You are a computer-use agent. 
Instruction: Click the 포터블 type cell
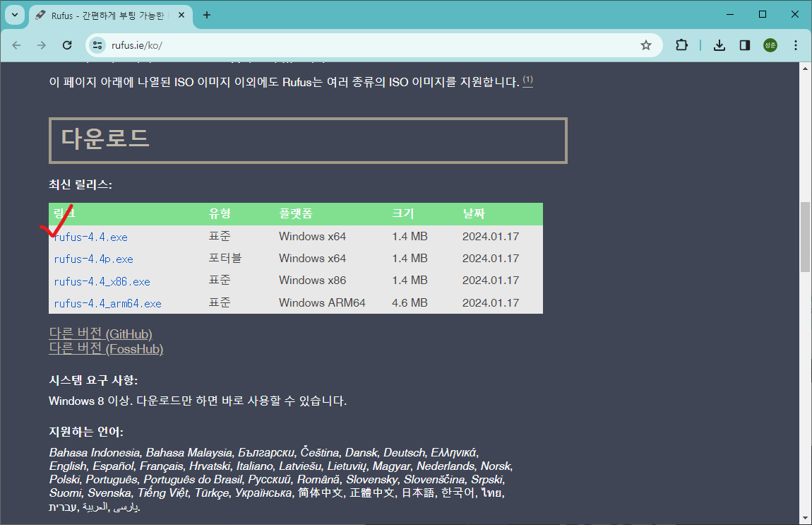coord(225,258)
